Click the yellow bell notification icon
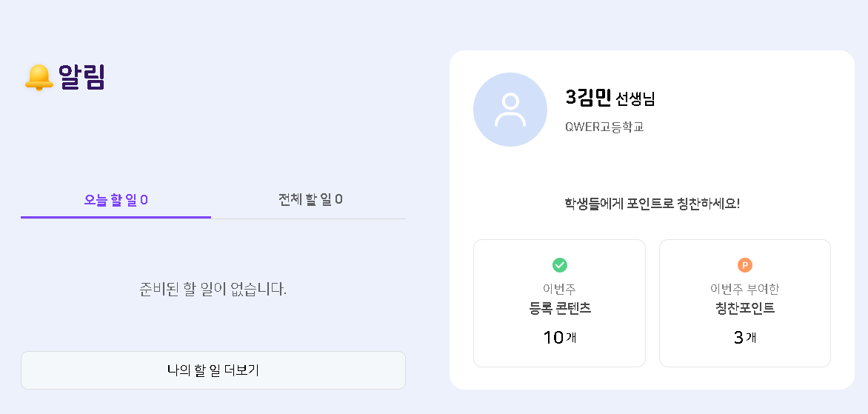This screenshot has height=414, width=868. 39,78
